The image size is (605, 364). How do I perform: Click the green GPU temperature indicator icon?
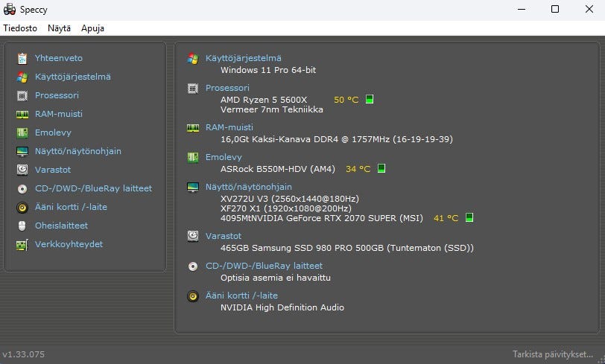(x=469, y=217)
